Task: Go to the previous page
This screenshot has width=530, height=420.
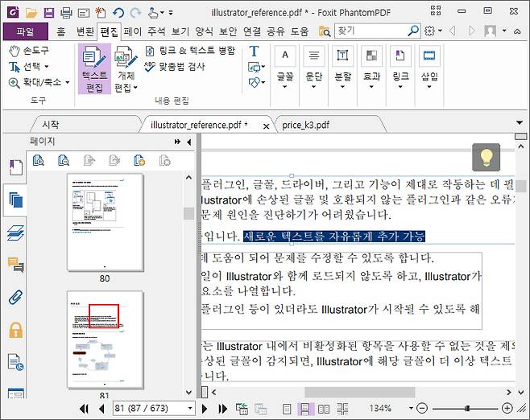Action: (101, 409)
